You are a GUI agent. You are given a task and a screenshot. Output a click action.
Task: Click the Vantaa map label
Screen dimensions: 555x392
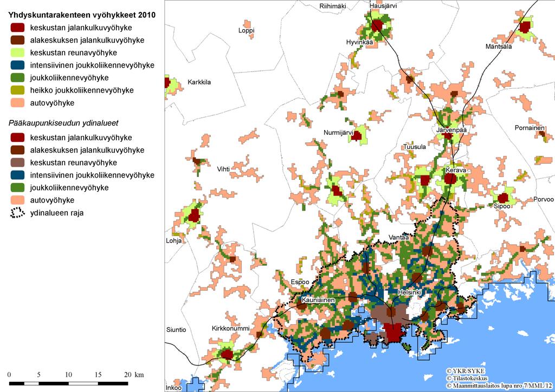398,238
